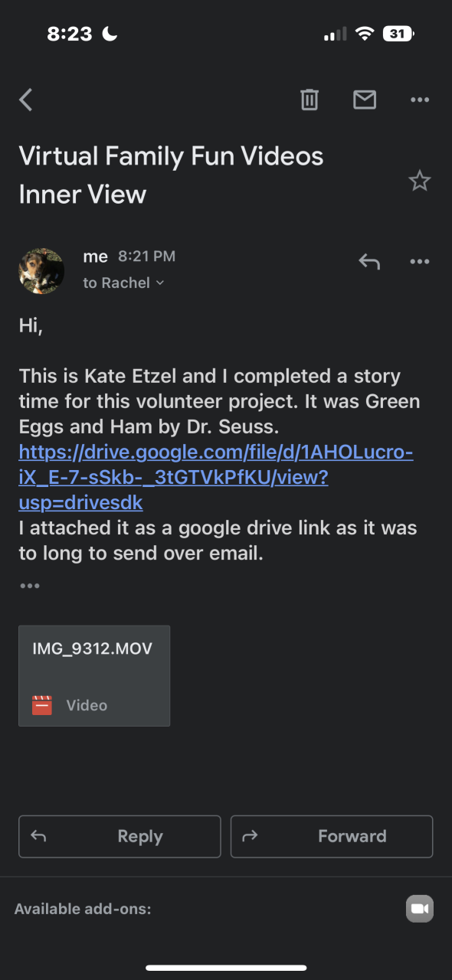This screenshot has width=452, height=980.
Task: Tap the Reply button
Action: 120,836
